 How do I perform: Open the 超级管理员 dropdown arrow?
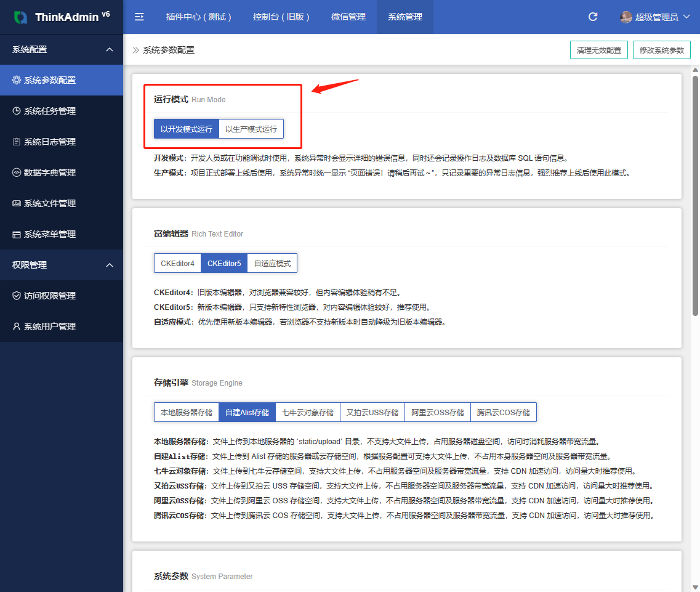pyautogui.click(x=686, y=17)
